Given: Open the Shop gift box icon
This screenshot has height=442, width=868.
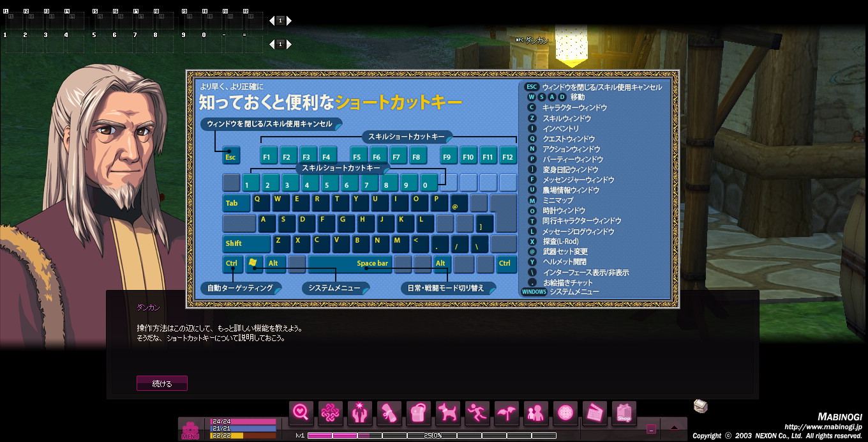Looking at the screenshot, I should click(624, 413).
